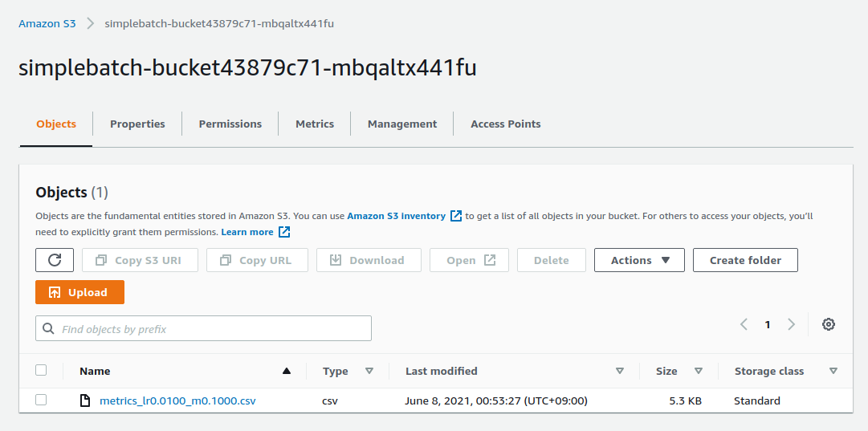Click the search magnifier icon in prefix field
Viewport: 868px width, 431px height.
[48, 329]
